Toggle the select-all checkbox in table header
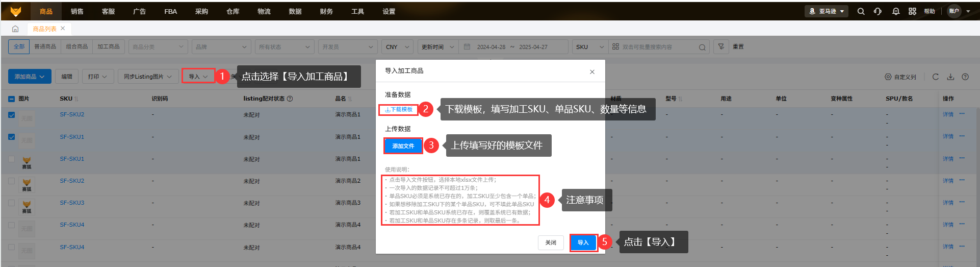This screenshot has width=980, height=267. [12, 99]
